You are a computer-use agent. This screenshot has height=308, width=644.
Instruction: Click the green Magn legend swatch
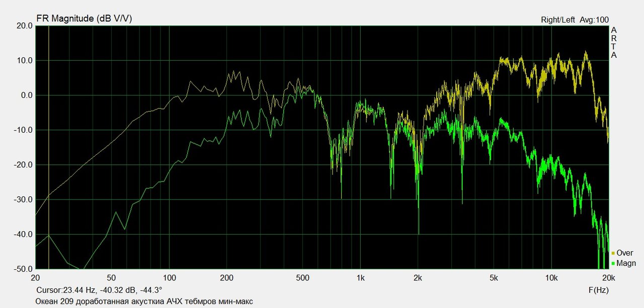[x=613, y=264]
